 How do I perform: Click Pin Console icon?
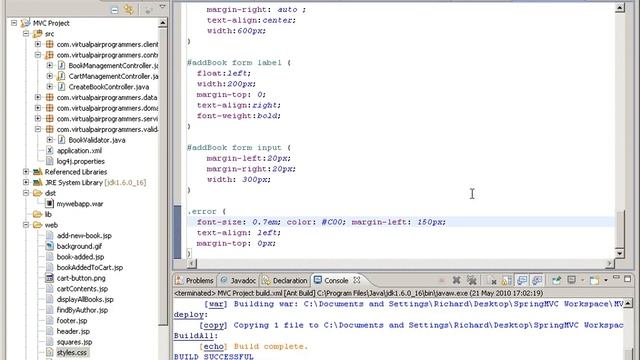point(556,280)
